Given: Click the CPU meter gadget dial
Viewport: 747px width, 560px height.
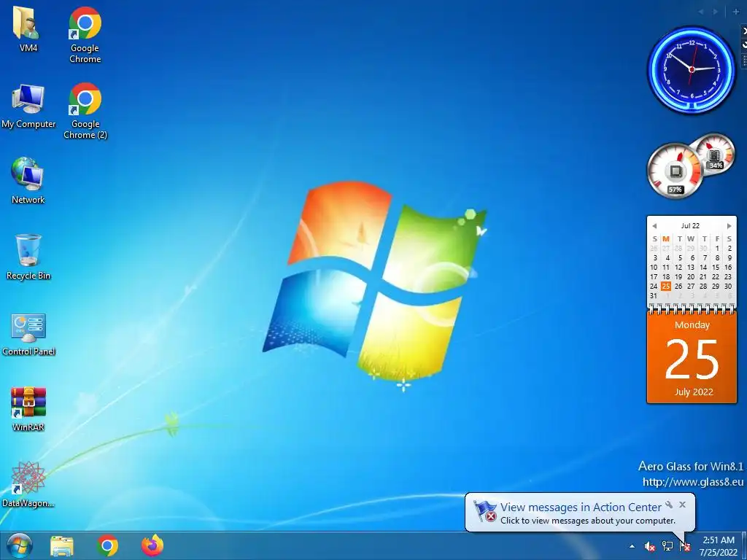Looking at the screenshot, I should pos(675,171).
